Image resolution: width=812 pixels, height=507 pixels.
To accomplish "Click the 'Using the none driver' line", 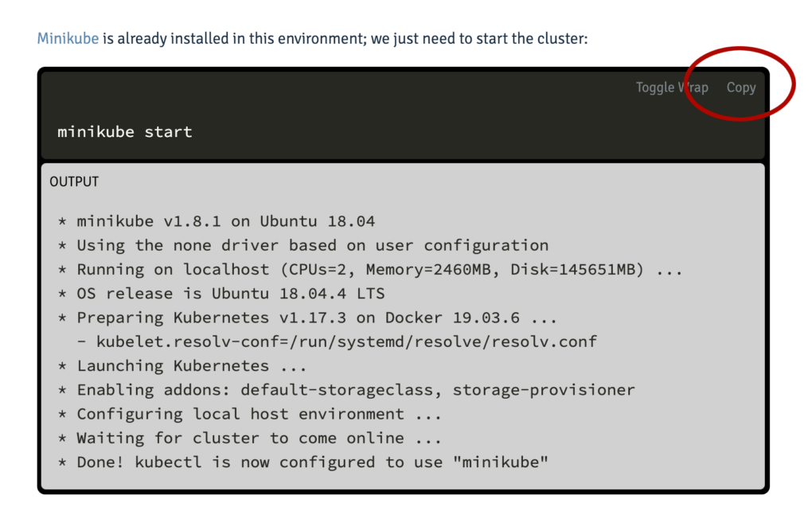I will pyautogui.click(x=303, y=245).
